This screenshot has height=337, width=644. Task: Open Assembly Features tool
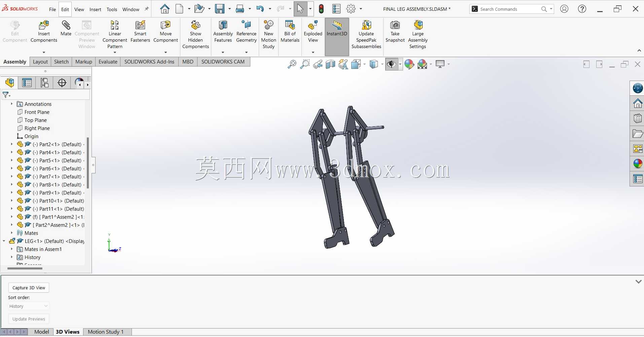click(x=223, y=32)
